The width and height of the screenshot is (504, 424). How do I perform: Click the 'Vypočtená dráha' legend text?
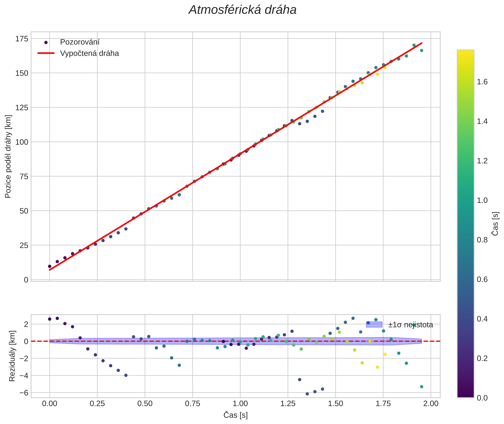click(89, 53)
